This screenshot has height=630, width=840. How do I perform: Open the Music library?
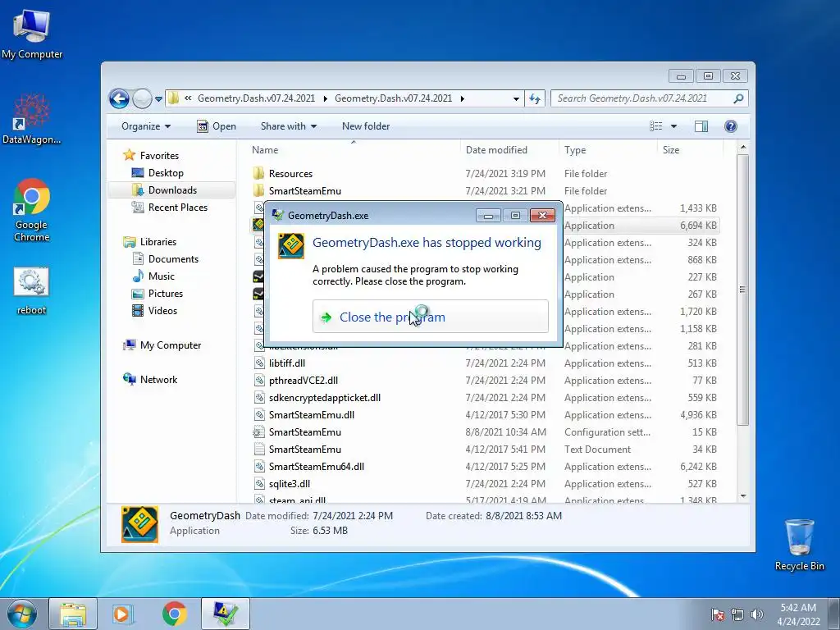coord(161,276)
